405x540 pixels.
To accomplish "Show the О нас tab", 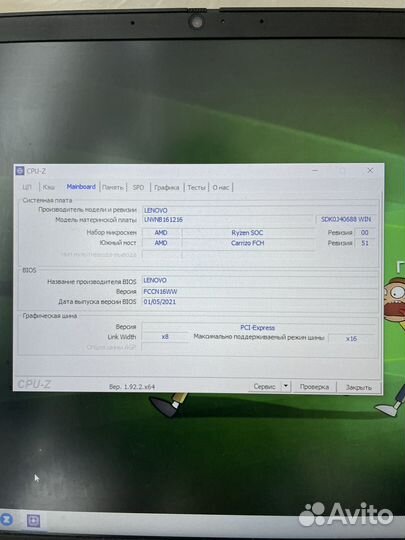I will click(221, 187).
